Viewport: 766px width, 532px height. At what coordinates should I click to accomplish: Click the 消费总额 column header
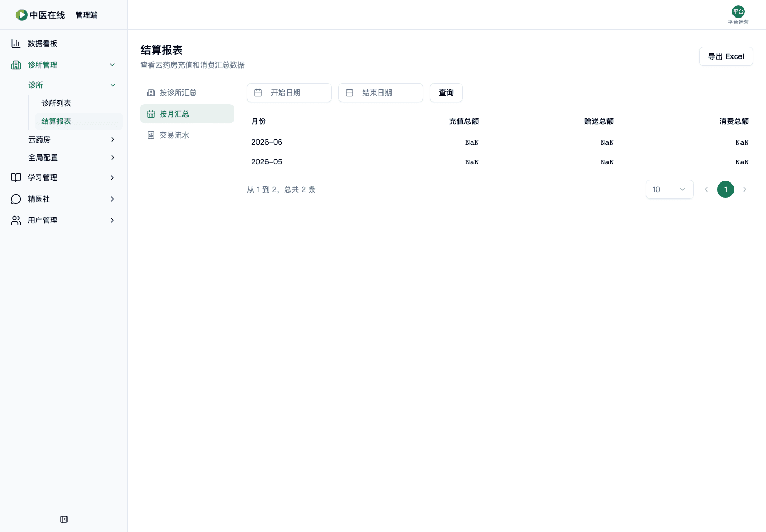pos(734,121)
